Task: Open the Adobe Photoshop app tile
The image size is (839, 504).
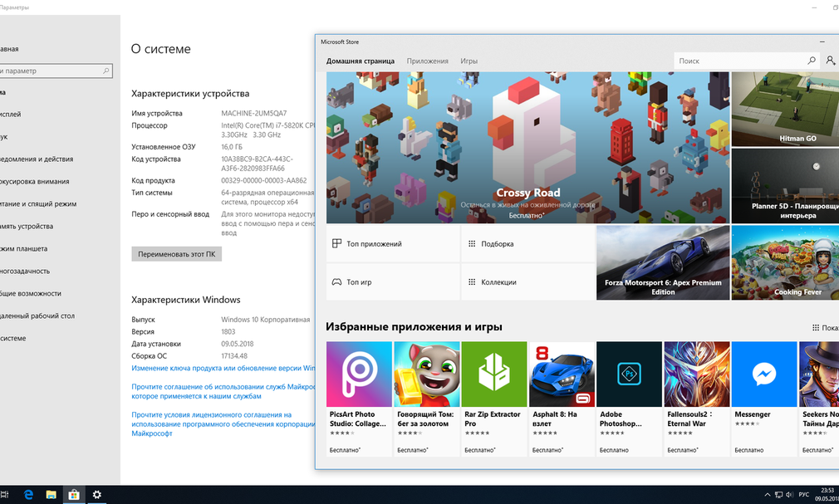Action: [x=630, y=399]
